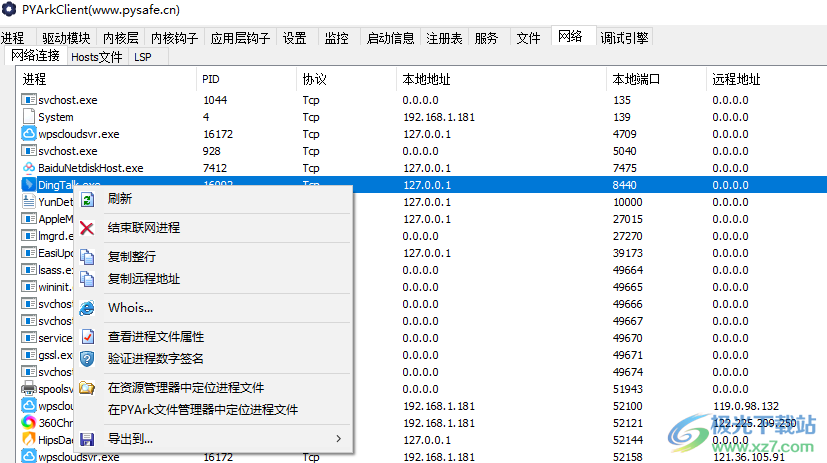
Task: Switch to the LSP sub-tab
Action: point(143,57)
